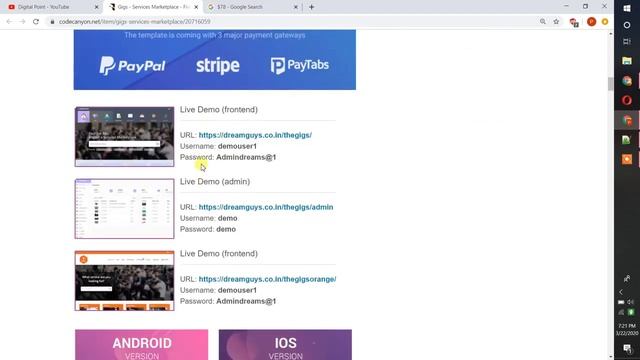Viewport: 640px width, 360px height.
Task: Open the dreamguys.co.in/thegigs/admin link
Action: click(x=266, y=207)
